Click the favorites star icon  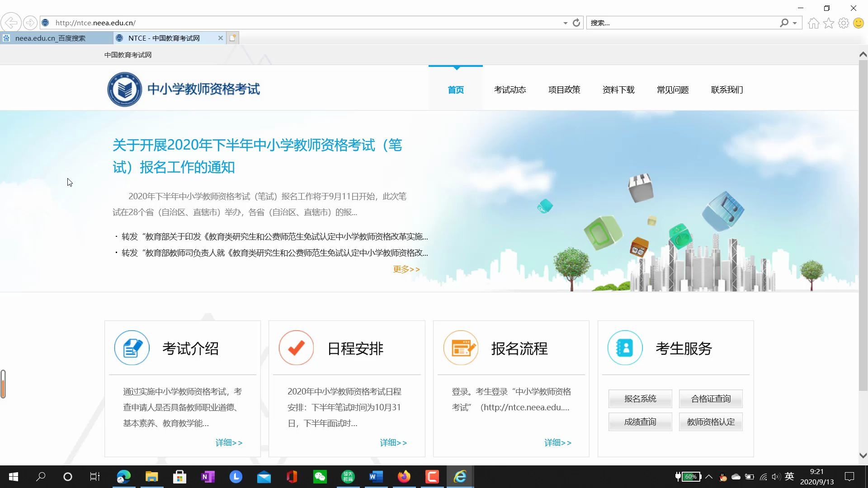(x=829, y=23)
